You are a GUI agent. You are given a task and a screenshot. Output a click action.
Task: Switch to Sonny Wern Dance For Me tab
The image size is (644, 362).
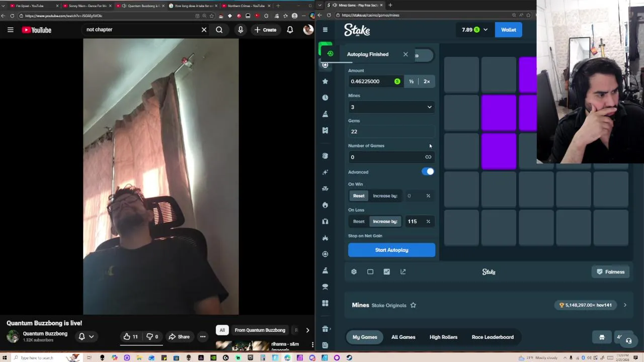tap(87, 6)
